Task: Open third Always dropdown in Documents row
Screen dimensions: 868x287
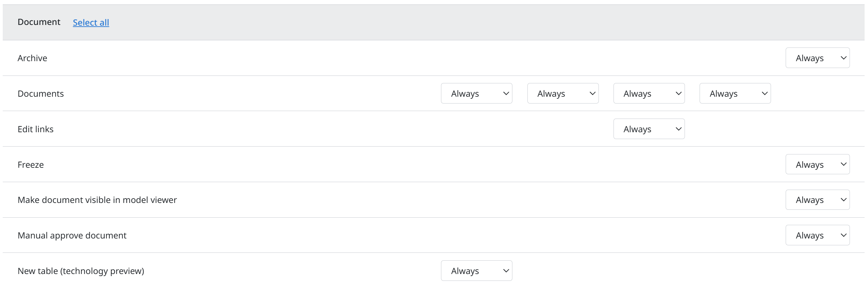Action: pos(649,93)
